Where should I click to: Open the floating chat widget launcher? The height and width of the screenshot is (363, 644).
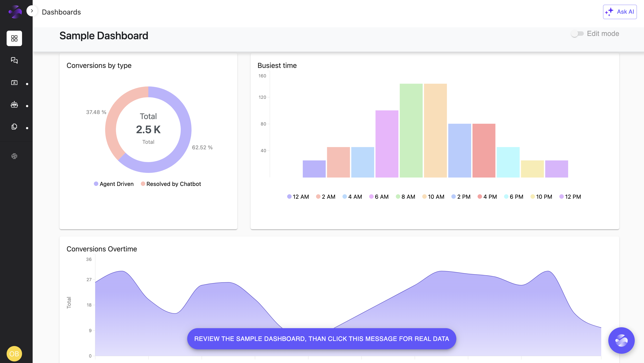[x=621, y=340]
